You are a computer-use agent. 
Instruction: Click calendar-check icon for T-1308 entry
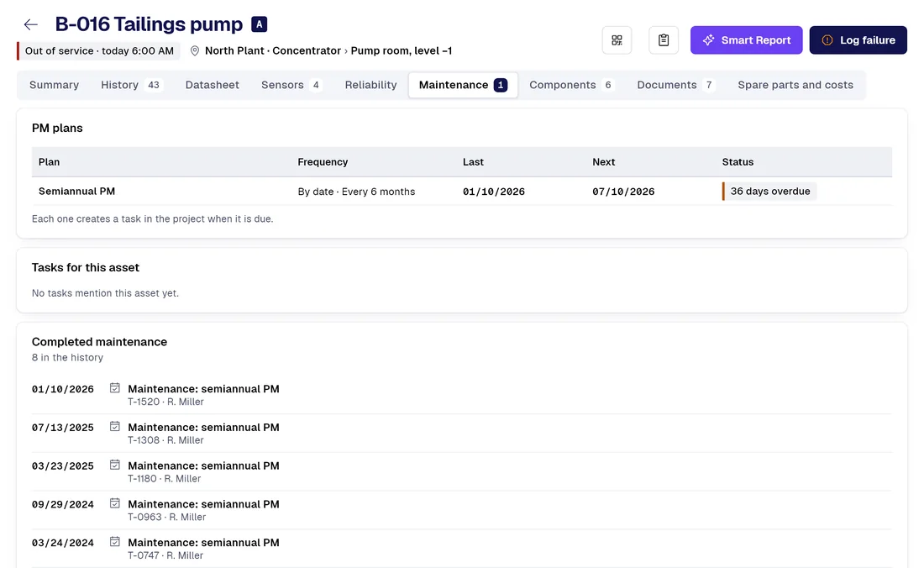115,427
